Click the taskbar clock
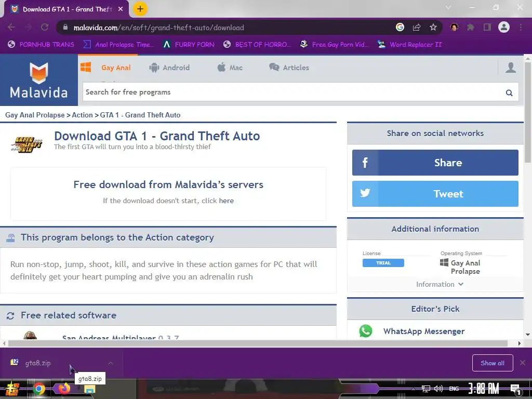 tap(484, 389)
